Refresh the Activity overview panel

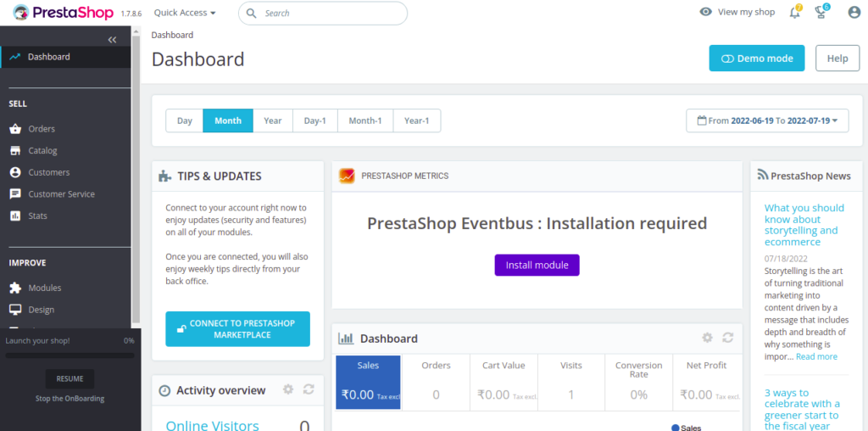pos(309,389)
